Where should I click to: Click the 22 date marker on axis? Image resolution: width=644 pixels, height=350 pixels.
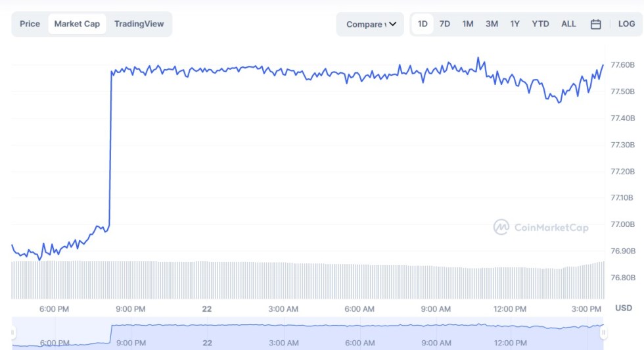[207, 309]
